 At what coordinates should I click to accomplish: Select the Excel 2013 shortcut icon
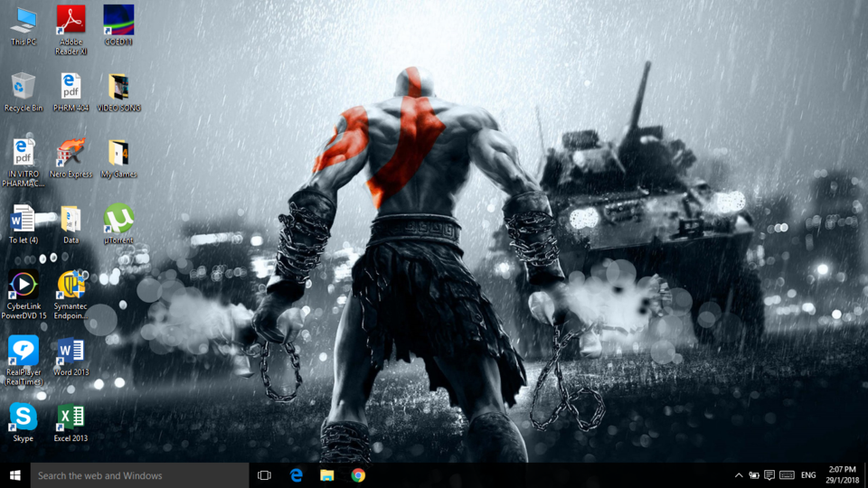[71, 422]
